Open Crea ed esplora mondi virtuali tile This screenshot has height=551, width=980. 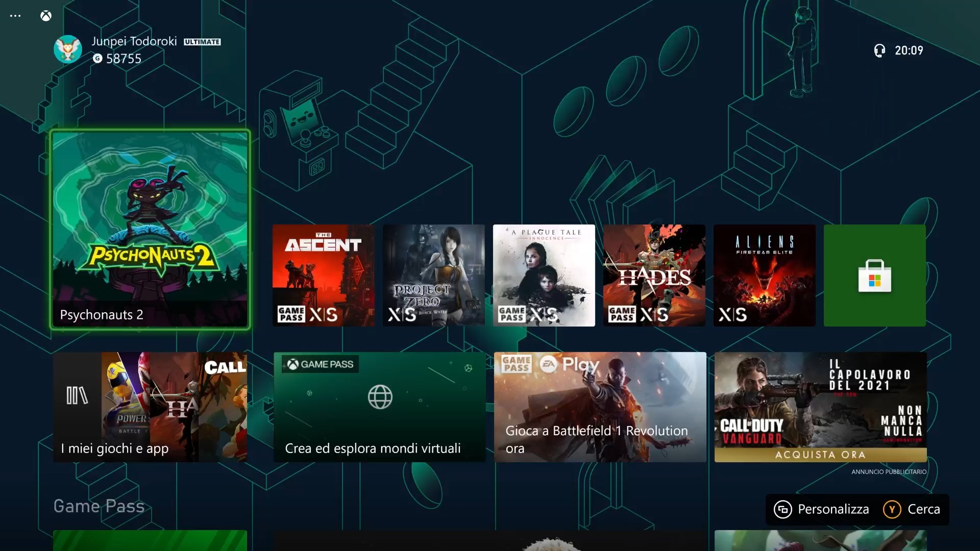[x=380, y=407]
